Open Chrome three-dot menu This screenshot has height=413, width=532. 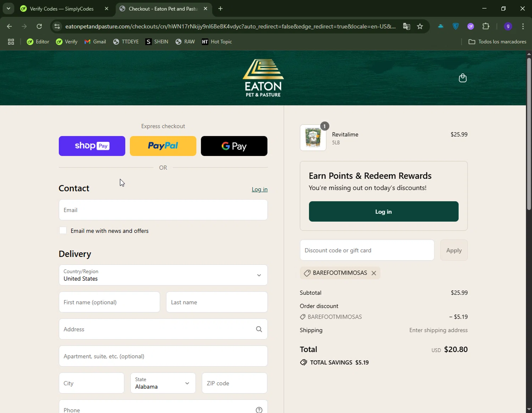pos(523,26)
